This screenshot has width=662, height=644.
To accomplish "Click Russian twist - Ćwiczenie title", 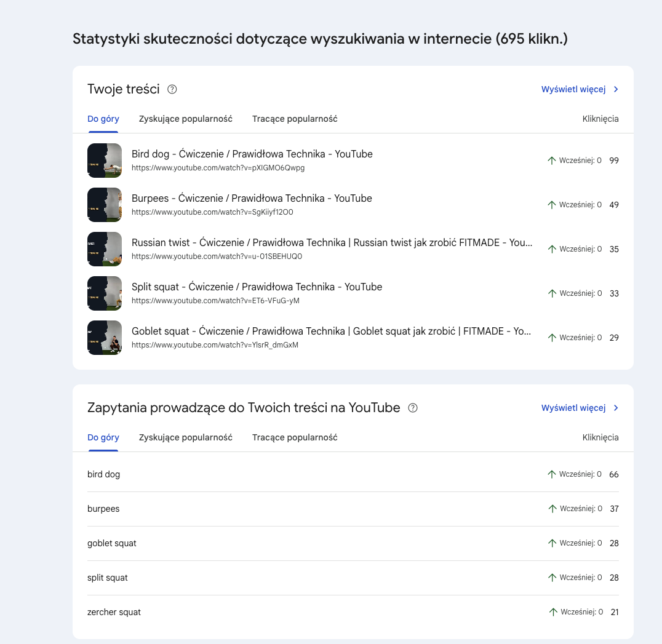I will coord(332,243).
